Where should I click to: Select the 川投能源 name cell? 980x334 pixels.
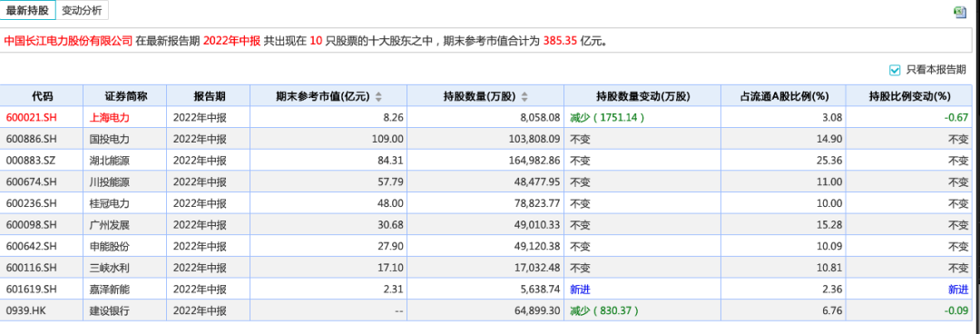[125, 182]
